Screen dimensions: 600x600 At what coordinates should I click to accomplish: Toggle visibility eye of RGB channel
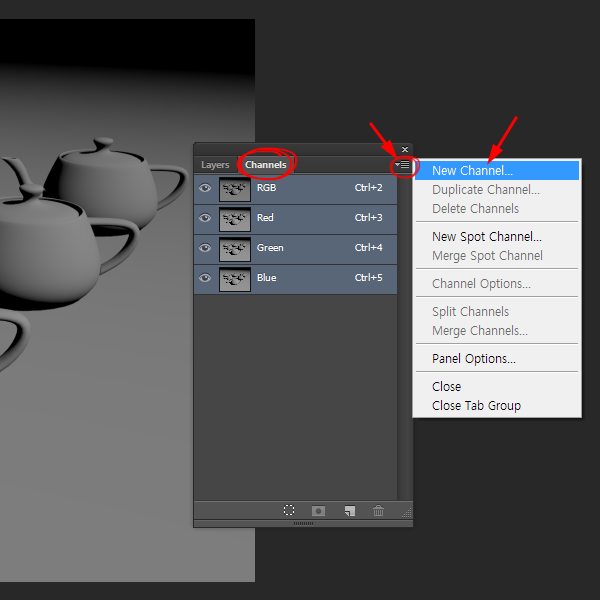[x=205, y=188]
